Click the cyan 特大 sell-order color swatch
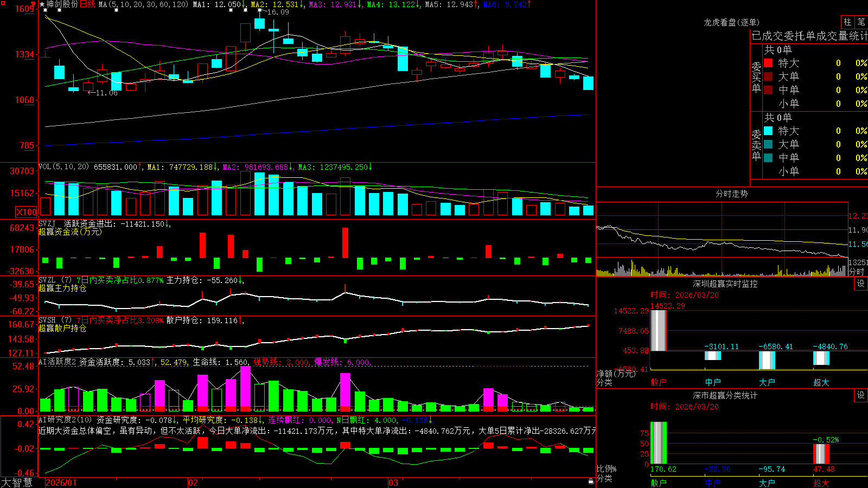The width and height of the screenshot is (868, 488). click(768, 131)
